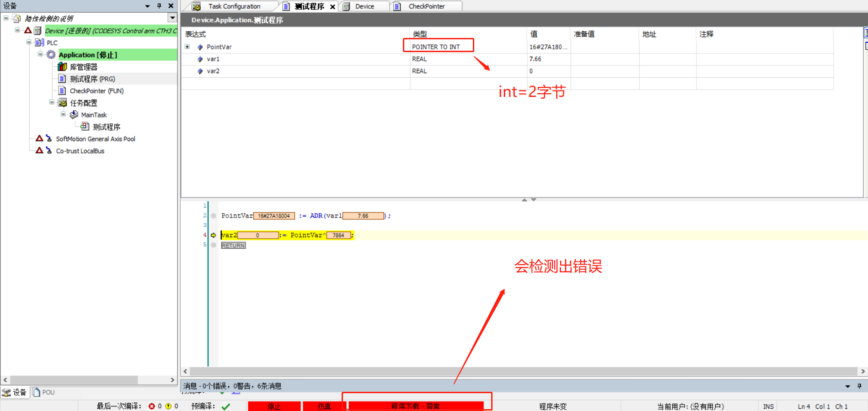The image size is (868, 411).
Task: Click the precompile green checkmark icon
Action: click(225, 406)
